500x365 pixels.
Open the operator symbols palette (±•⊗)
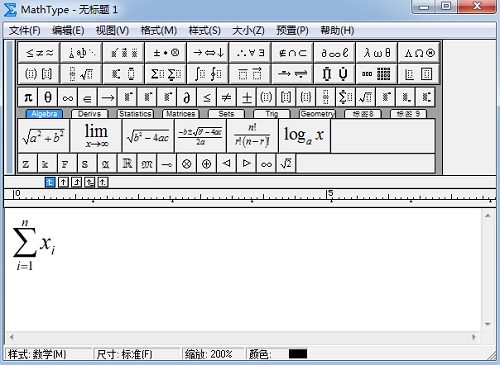(166, 53)
